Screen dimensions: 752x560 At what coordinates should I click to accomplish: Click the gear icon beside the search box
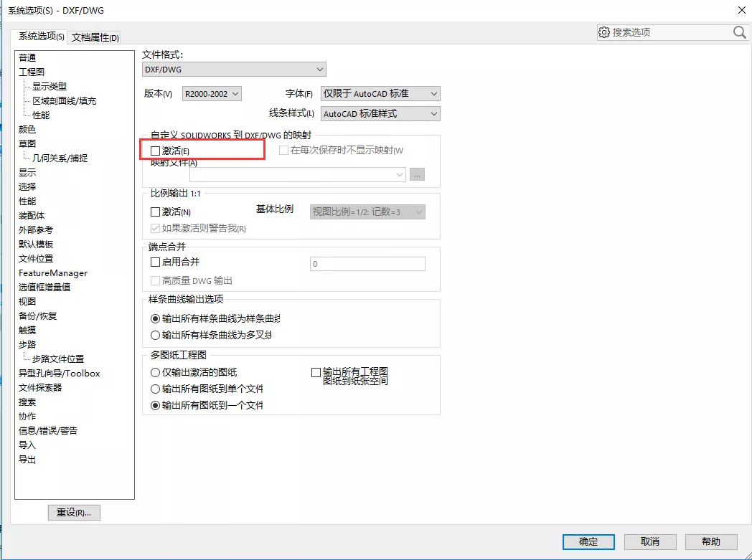pyautogui.click(x=605, y=32)
